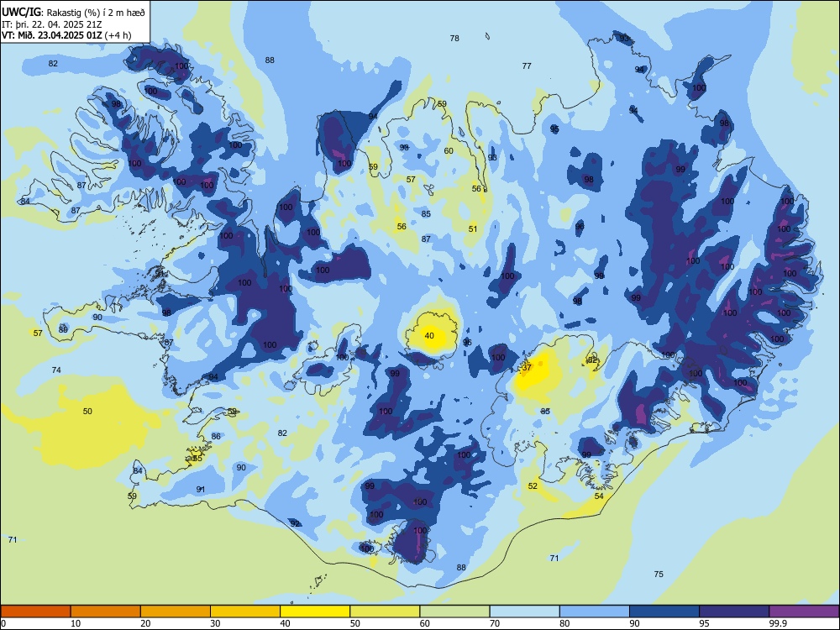
Task: Select the 20–30 light orange legend swatch
Action: (176, 612)
